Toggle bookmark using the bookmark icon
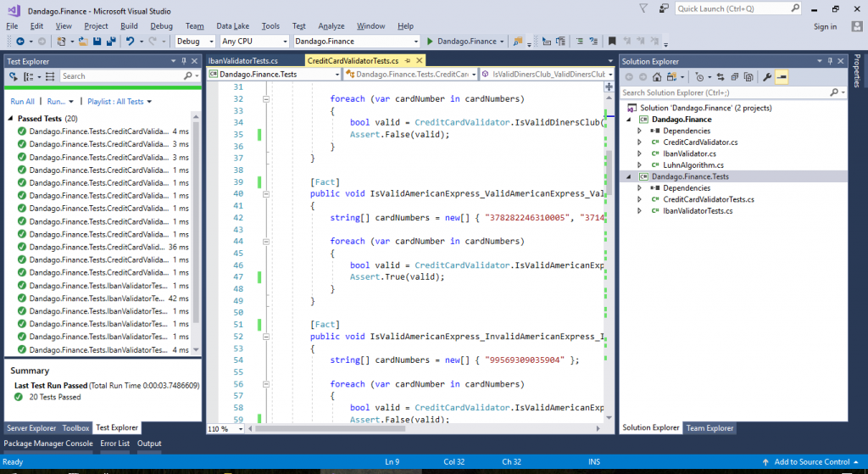868x474 pixels. (x=612, y=41)
